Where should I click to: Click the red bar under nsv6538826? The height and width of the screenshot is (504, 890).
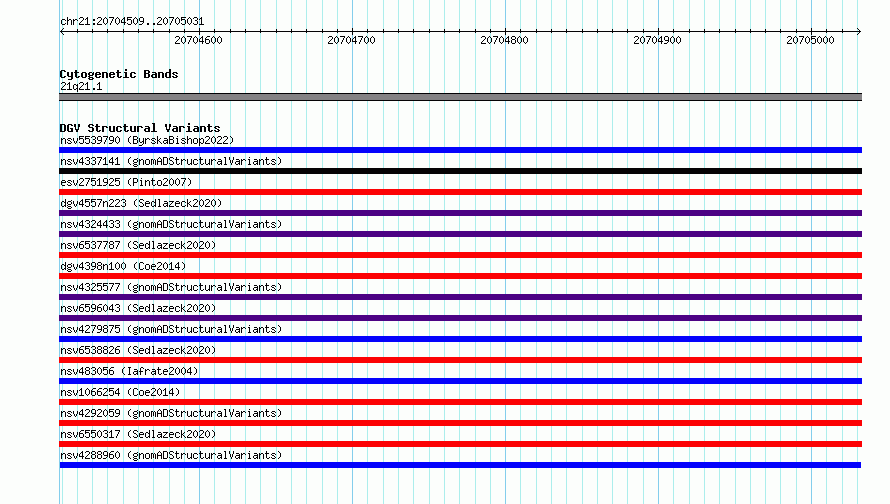coord(460,360)
